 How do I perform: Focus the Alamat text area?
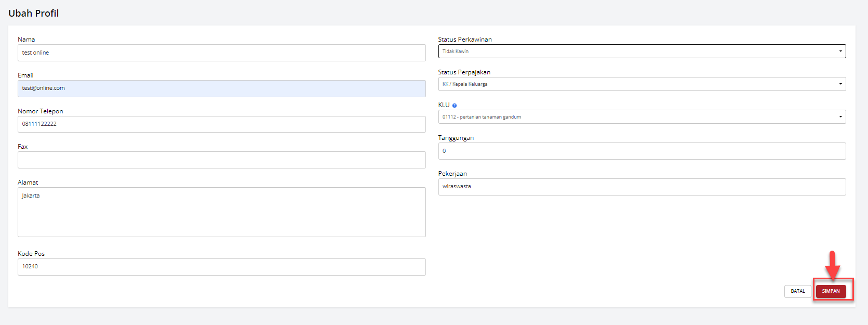(x=221, y=212)
